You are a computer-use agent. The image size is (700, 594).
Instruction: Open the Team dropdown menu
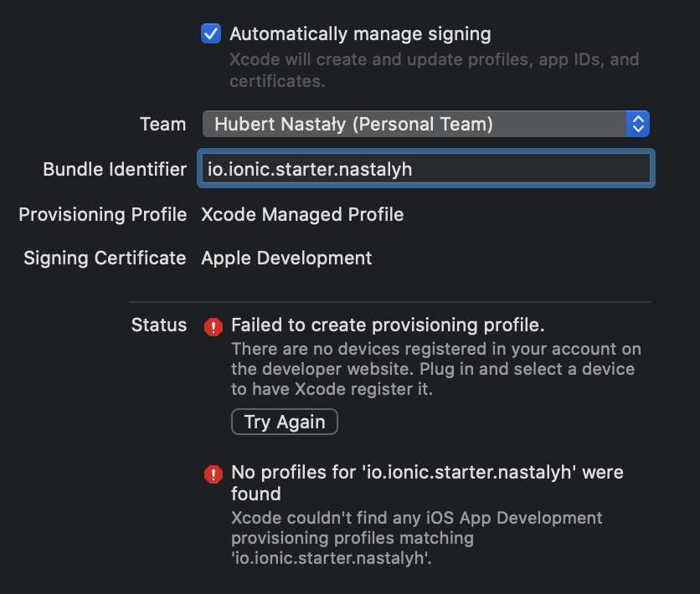[414, 125]
